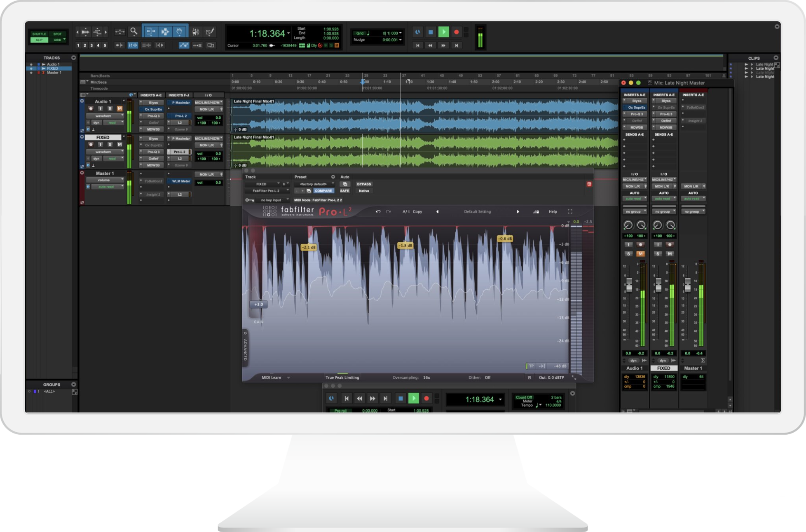Viewport: 806px width, 532px height.
Task: Click Record in floating transport window
Action: (x=426, y=398)
